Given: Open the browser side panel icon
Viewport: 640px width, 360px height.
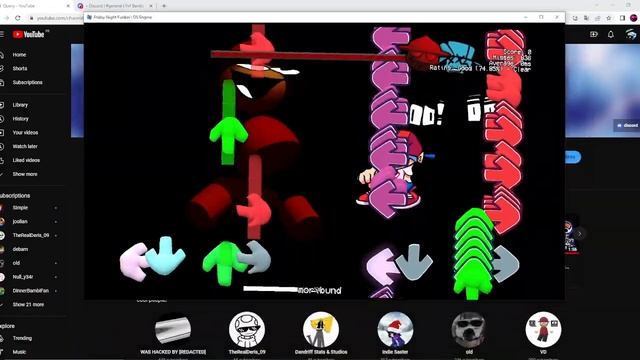Looking at the screenshot, I should (x=622, y=18).
